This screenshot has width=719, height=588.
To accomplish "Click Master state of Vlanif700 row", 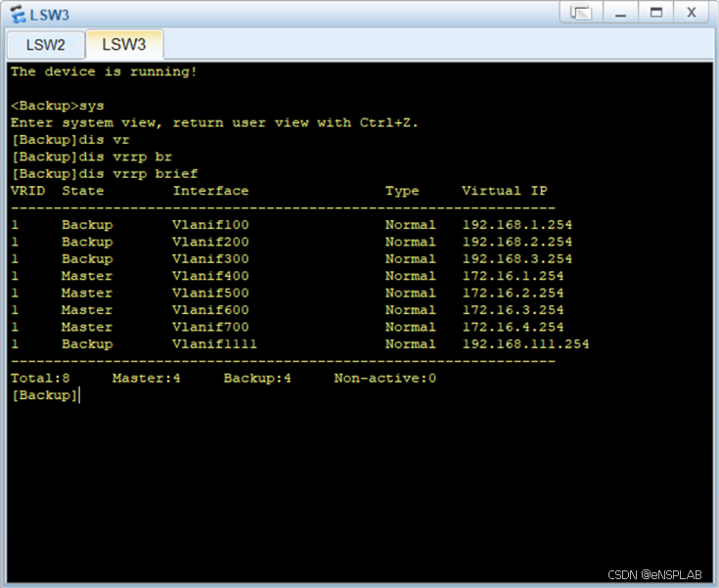I will 87,327.
